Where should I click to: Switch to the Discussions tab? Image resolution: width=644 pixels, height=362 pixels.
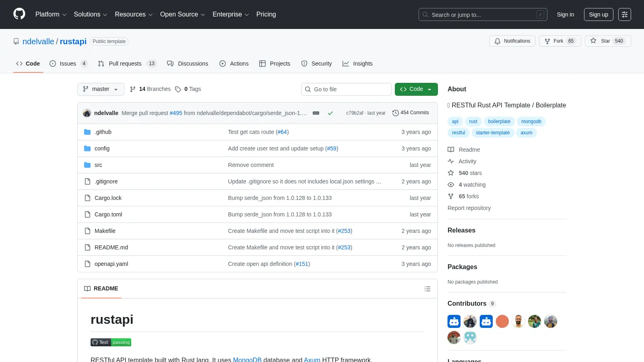188,64
